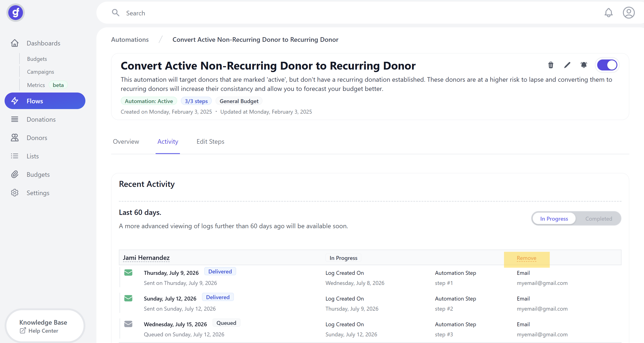Viewport: 644px width, 343px height.
Task: Click the Donations list icon
Action: (x=15, y=120)
